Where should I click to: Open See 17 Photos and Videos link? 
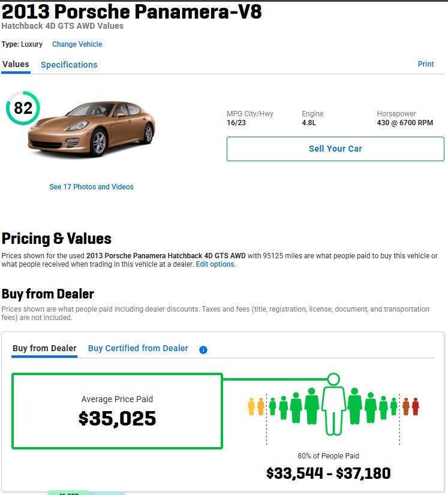click(x=91, y=187)
